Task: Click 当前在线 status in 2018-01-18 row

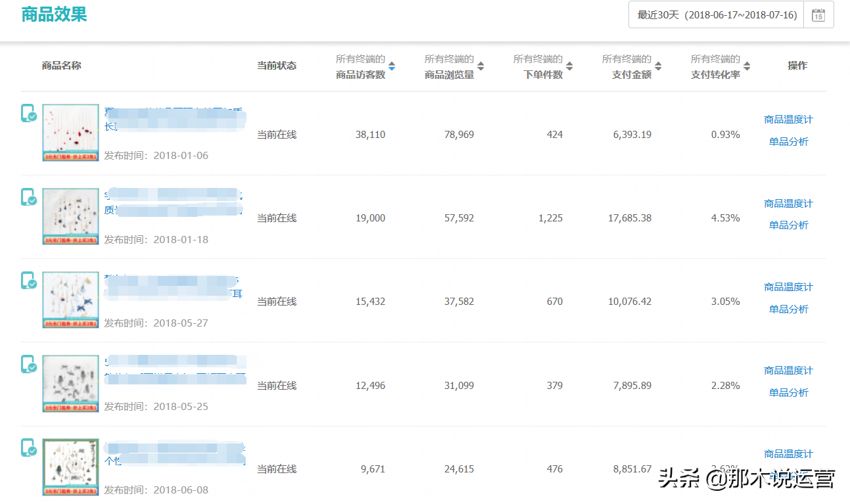Action: [276, 218]
